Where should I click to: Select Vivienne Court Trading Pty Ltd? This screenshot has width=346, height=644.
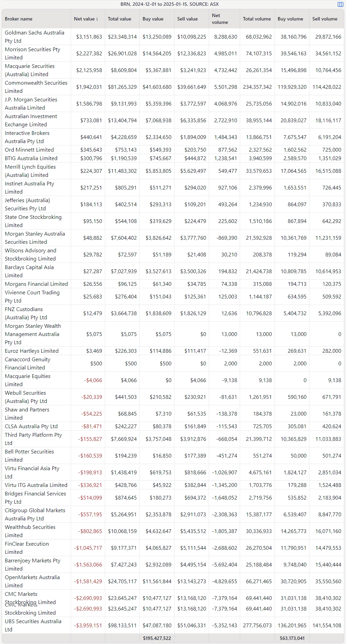coord(32,296)
